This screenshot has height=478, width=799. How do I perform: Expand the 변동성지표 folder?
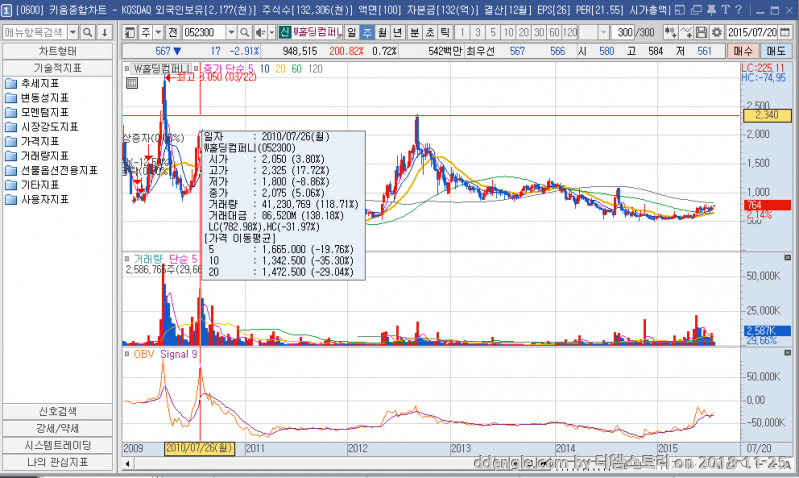tap(37, 98)
